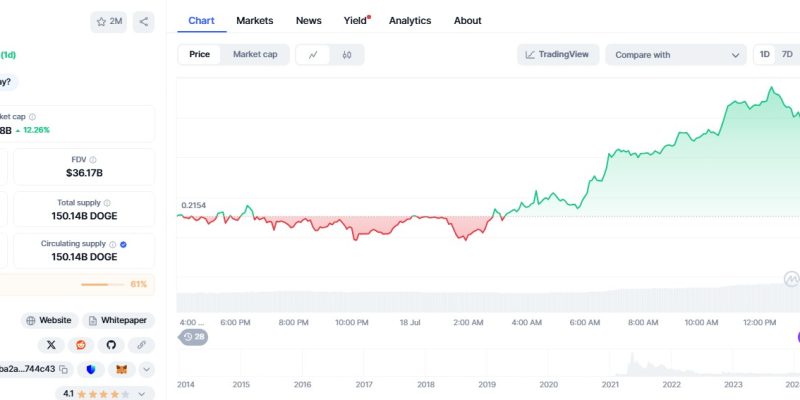The image size is (800, 400).
Task: Expand the 4.1 star rating dropdown
Action: tap(142, 394)
